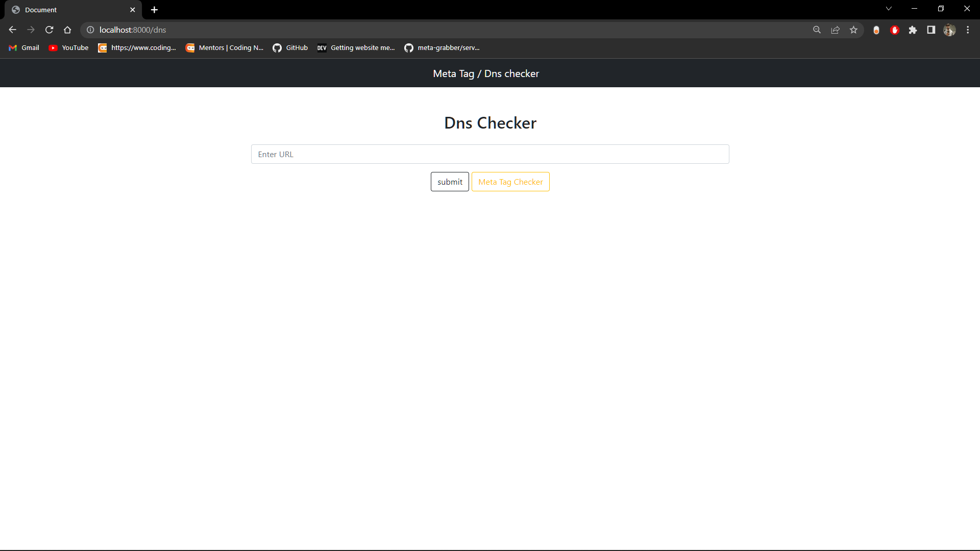Reload the localhost page
The height and width of the screenshot is (551, 980).
coord(50,30)
